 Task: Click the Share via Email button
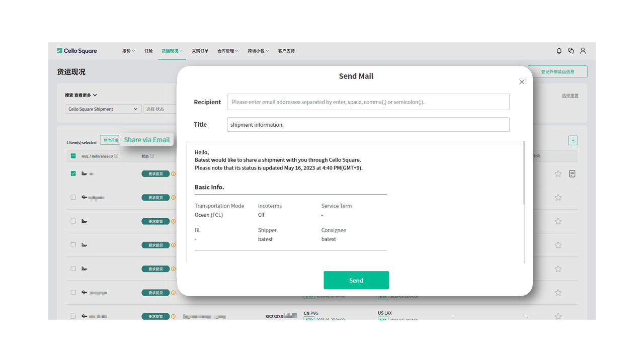pos(146,140)
